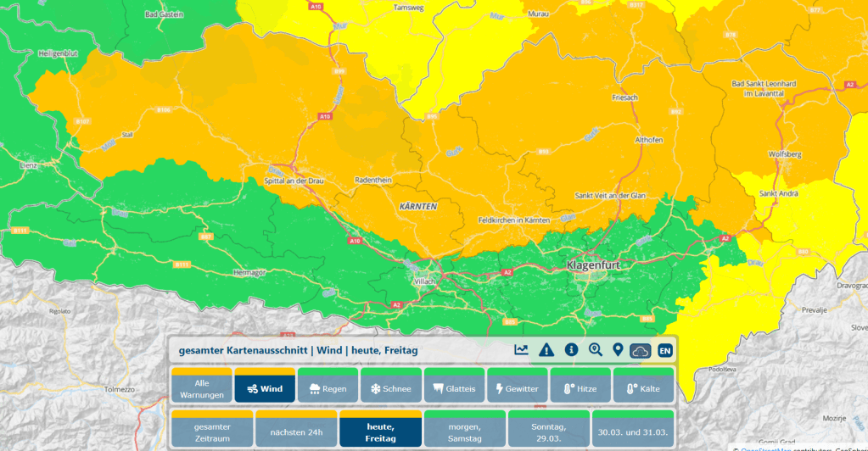
Task: Open the info circle icon
Action: pyautogui.click(x=571, y=349)
